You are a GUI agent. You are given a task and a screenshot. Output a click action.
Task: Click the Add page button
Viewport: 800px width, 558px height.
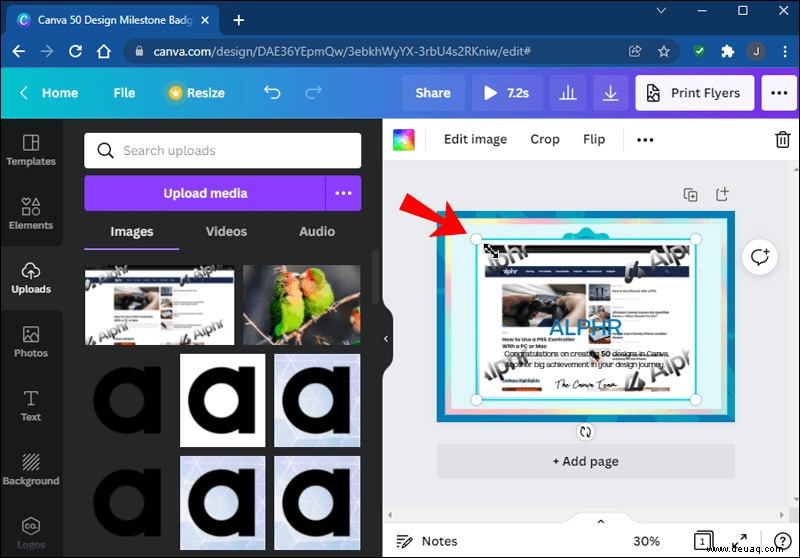pos(585,461)
